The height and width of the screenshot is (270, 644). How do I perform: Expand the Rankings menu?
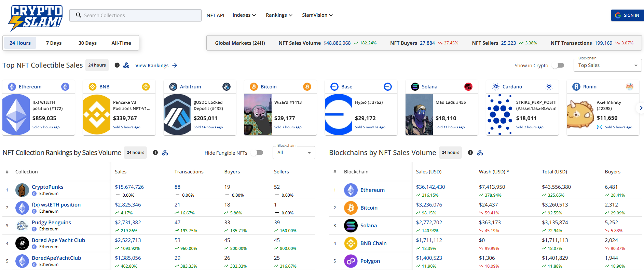click(279, 15)
